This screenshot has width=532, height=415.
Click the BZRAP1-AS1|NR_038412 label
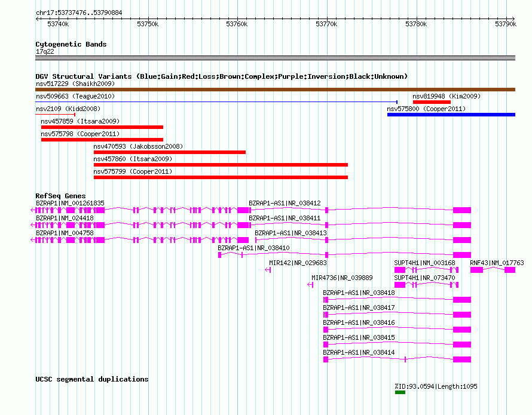click(x=285, y=203)
